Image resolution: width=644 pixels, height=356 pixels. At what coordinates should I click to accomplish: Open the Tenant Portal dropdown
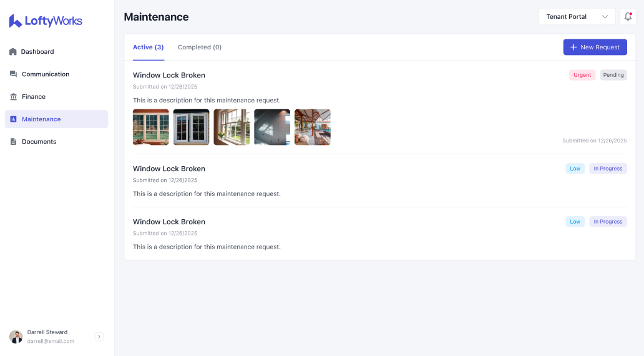tap(577, 17)
